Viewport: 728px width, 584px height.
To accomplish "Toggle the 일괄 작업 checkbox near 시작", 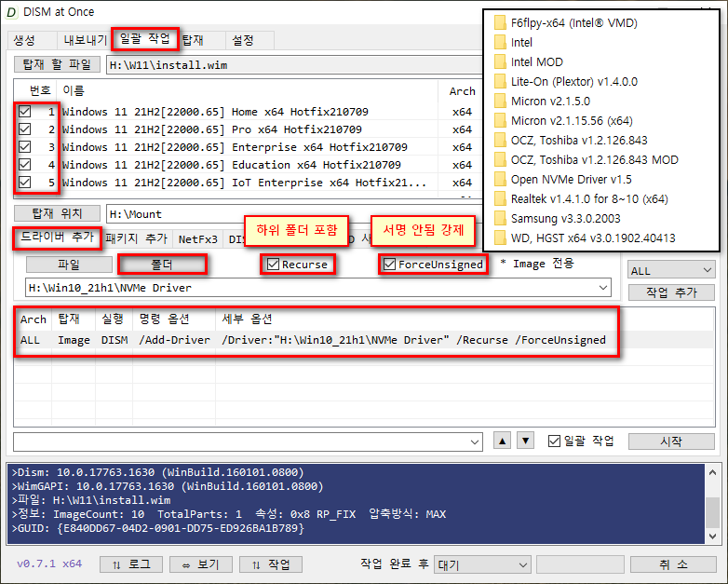I will point(554,441).
